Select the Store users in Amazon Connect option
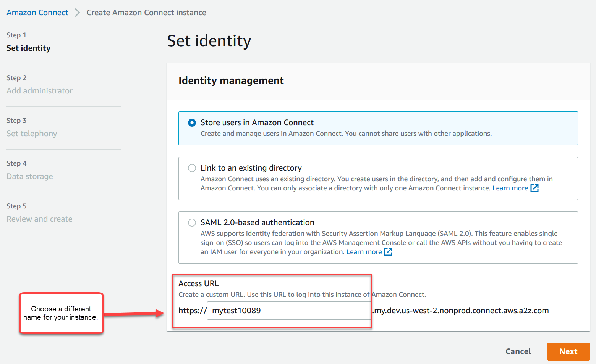This screenshot has height=364, width=596. (x=192, y=122)
